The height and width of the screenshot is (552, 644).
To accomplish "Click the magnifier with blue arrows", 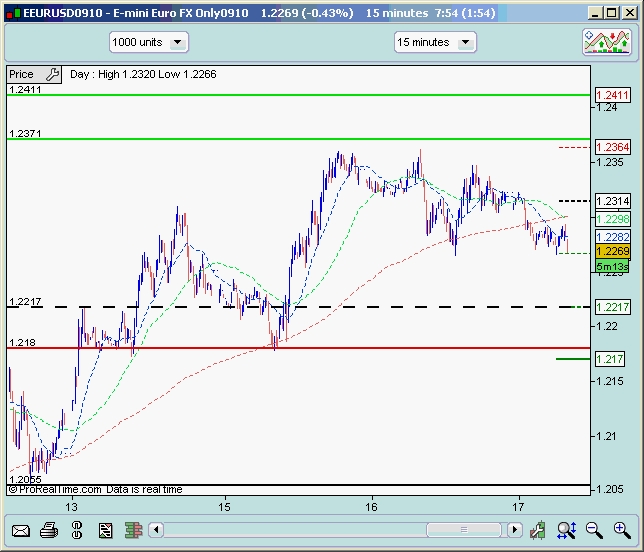I will [x=567, y=530].
